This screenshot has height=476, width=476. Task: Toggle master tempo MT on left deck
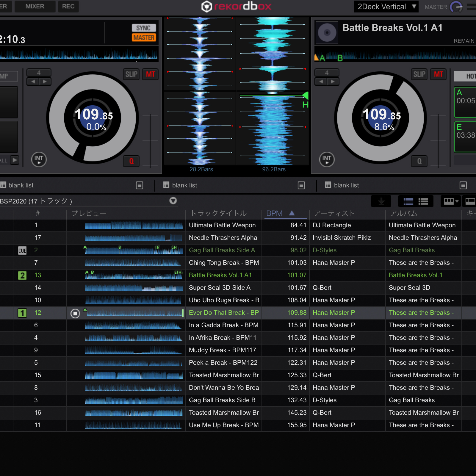point(150,74)
